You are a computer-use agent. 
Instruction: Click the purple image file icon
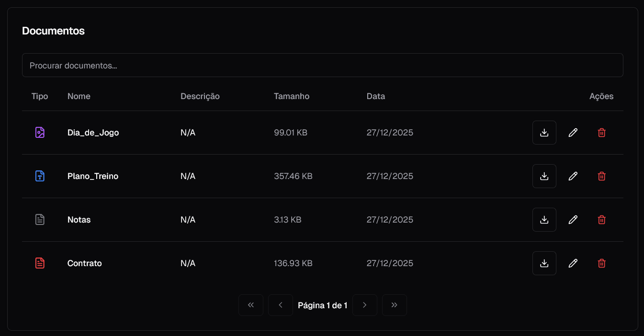[x=40, y=133]
